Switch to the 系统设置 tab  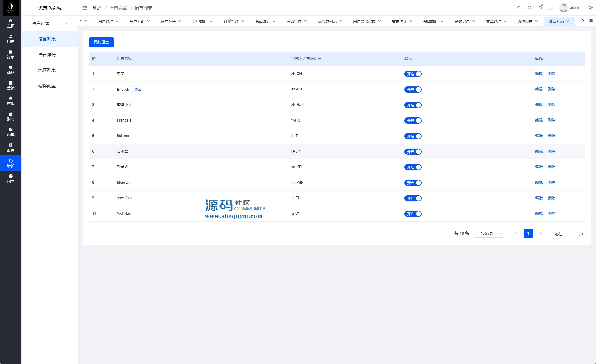[x=525, y=21]
